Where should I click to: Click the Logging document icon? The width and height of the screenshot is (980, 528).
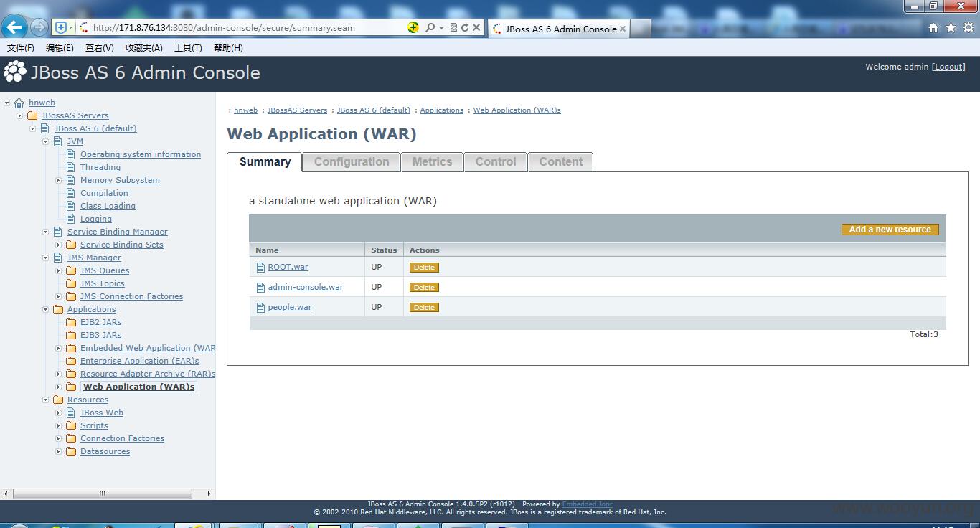click(x=71, y=220)
